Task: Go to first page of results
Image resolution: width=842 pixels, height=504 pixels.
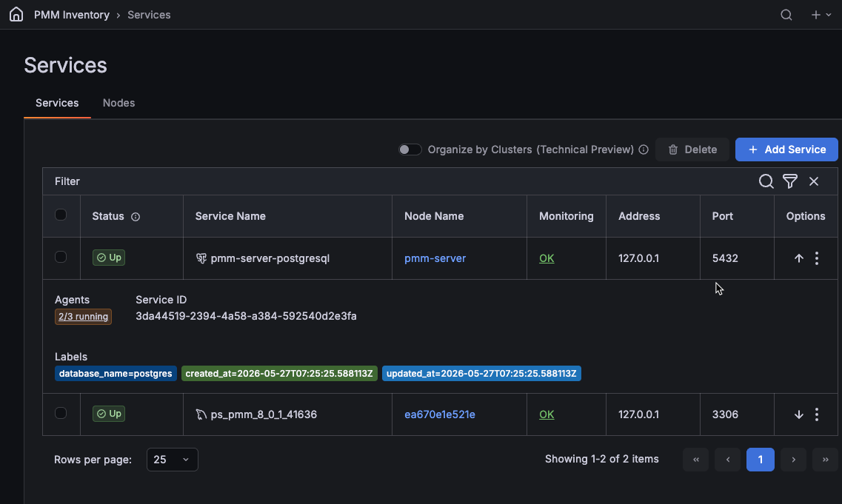Action: click(x=696, y=460)
